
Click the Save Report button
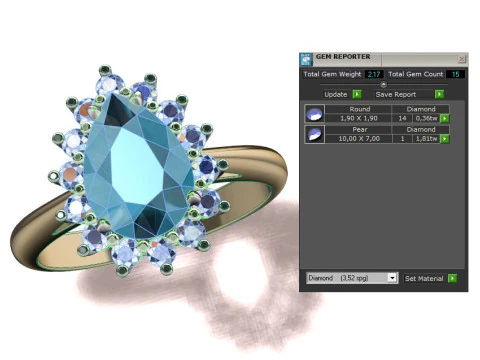[405, 94]
